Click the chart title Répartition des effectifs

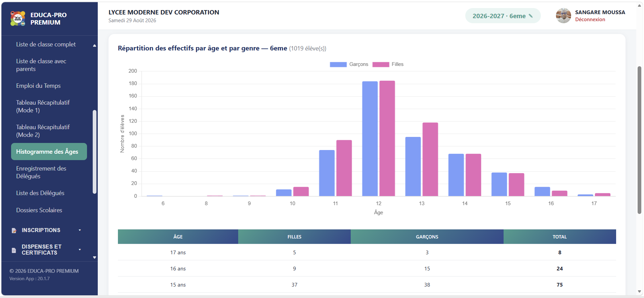pyautogui.click(x=202, y=48)
